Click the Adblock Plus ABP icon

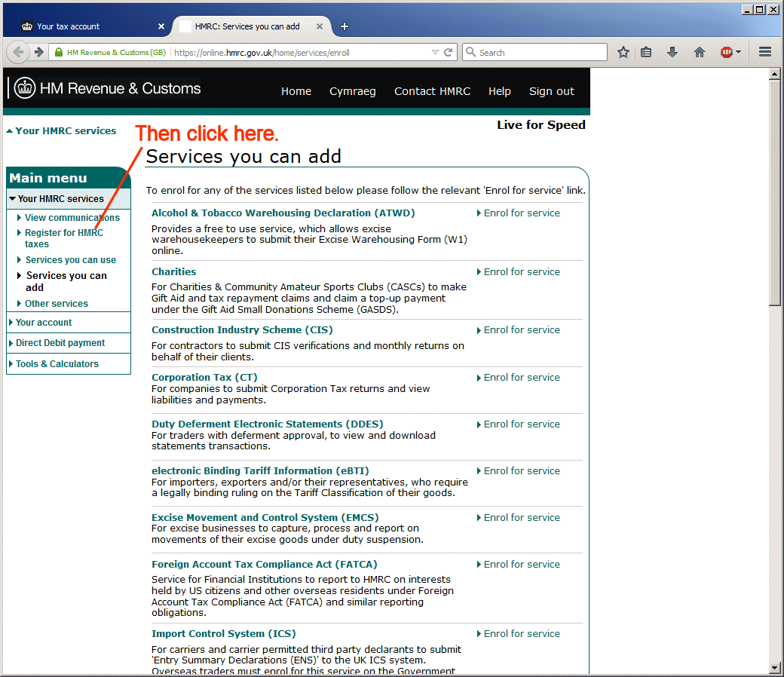(727, 52)
